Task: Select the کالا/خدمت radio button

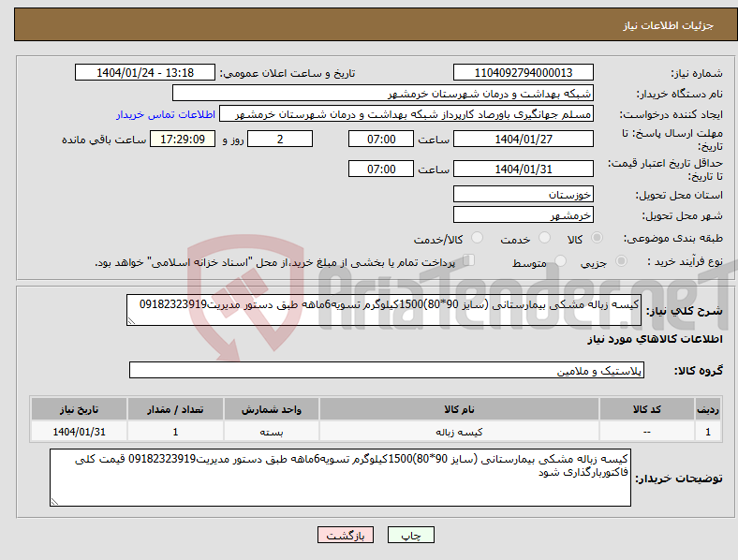Action: point(477,238)
